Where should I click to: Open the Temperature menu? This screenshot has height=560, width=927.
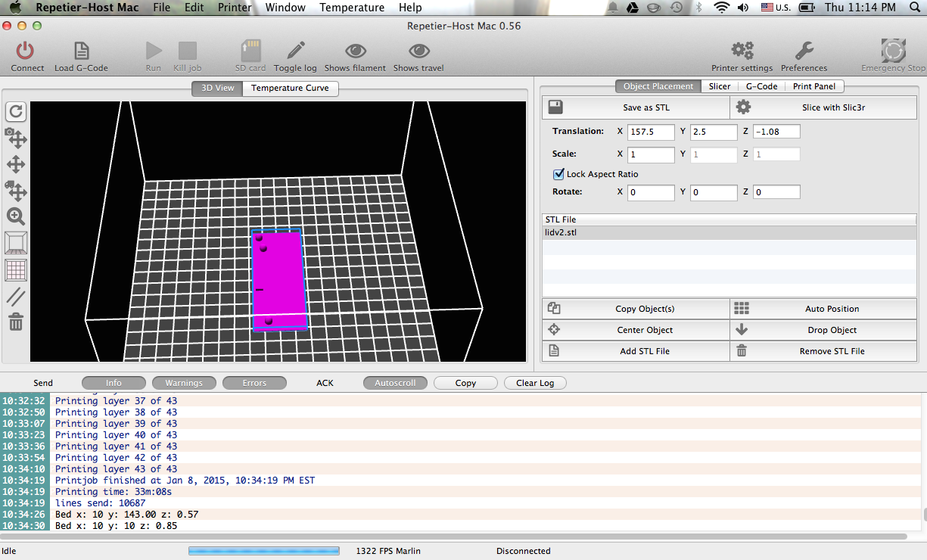click(x=352, y=8)
